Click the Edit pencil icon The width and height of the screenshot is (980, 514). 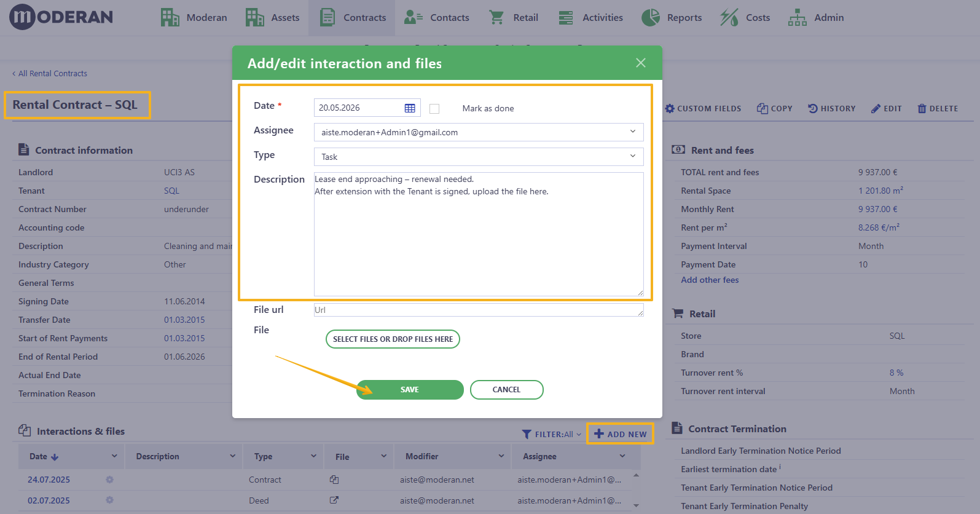tap(876, 108)
